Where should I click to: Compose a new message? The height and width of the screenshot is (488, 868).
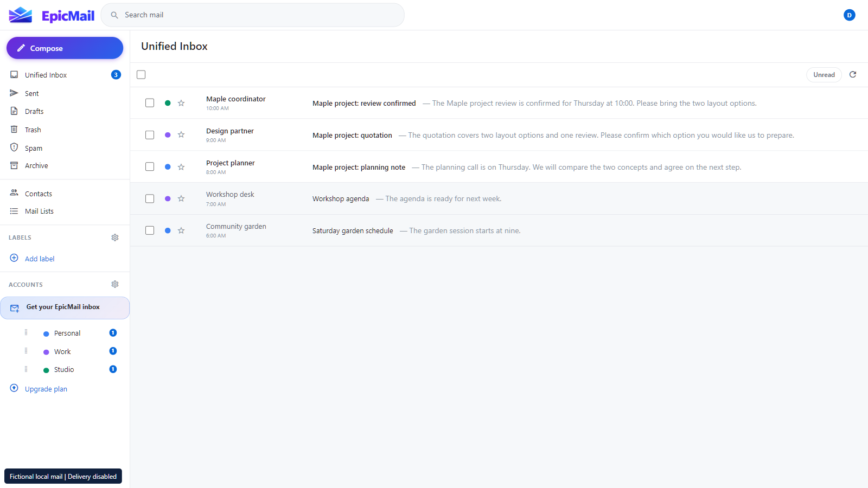point(65,48)
